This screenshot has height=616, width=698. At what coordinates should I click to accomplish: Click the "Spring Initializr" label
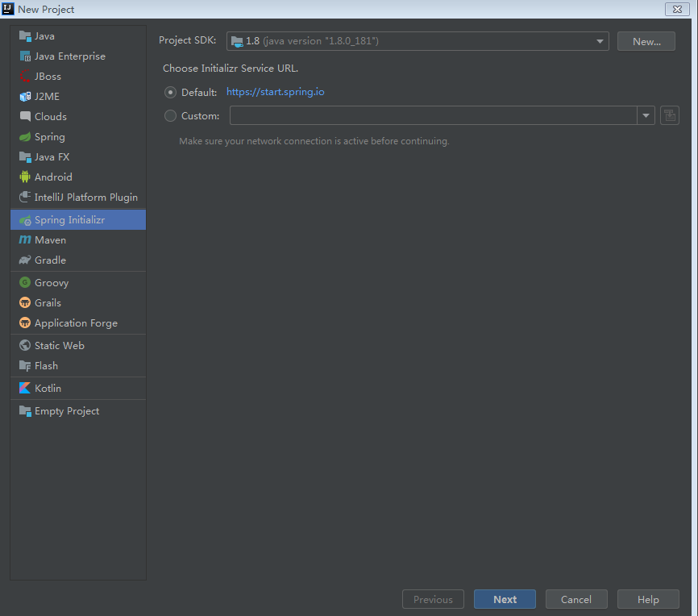[70, 220]
